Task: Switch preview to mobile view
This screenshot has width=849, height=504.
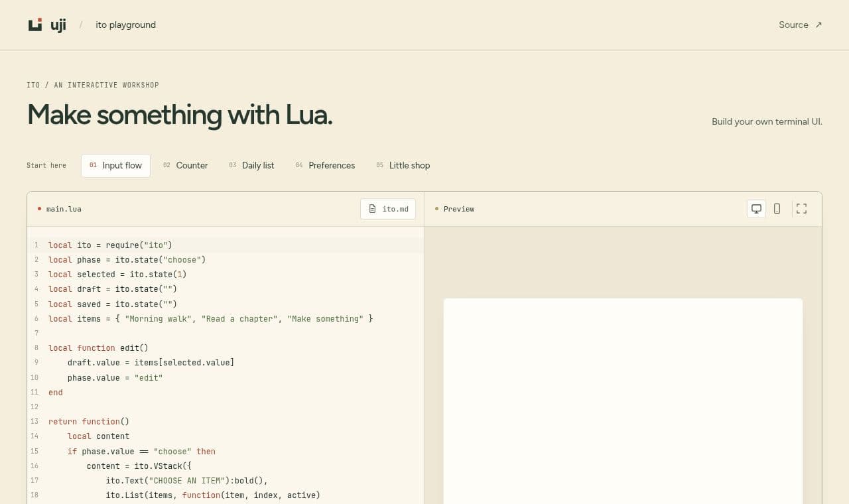Action: (777, 209)
